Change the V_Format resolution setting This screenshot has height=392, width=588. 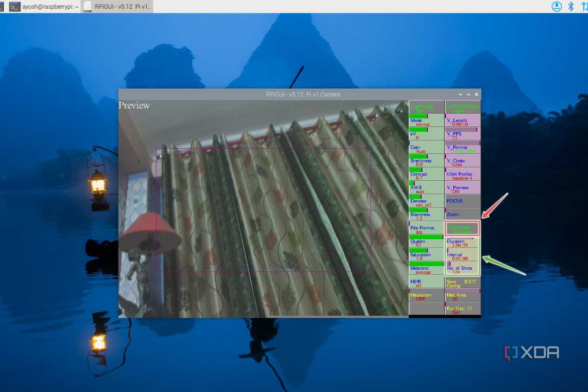(463, 148)
